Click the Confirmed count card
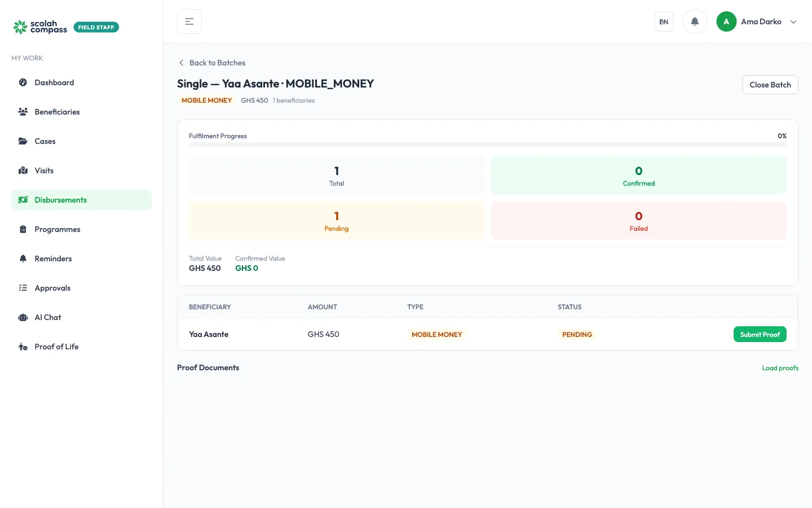The image size is (812, 508). pyautogui.click(x=639, y=175)
